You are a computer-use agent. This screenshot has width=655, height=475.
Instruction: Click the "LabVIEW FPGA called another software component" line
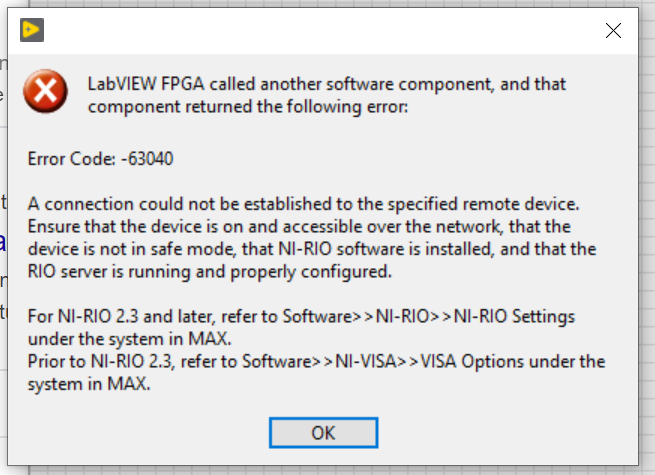[x=327, y=84]
